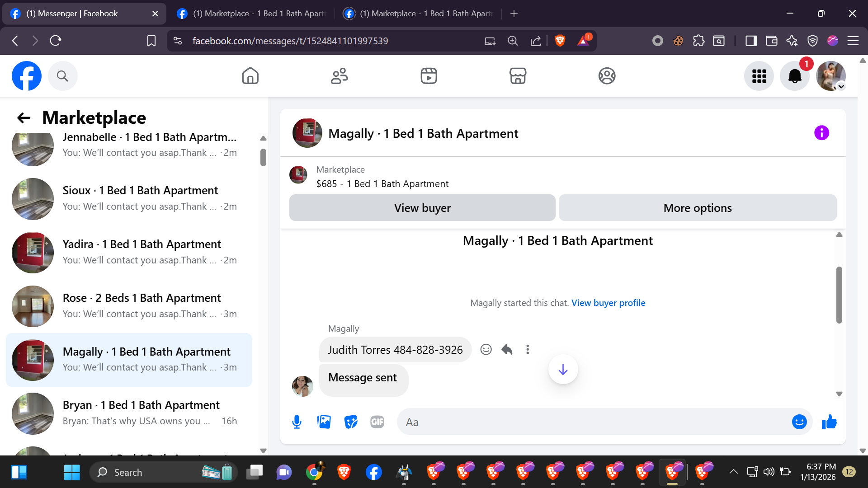Open more options for Judith message
This screenshot has width=868, height=488.
click(x=528, y=349)
